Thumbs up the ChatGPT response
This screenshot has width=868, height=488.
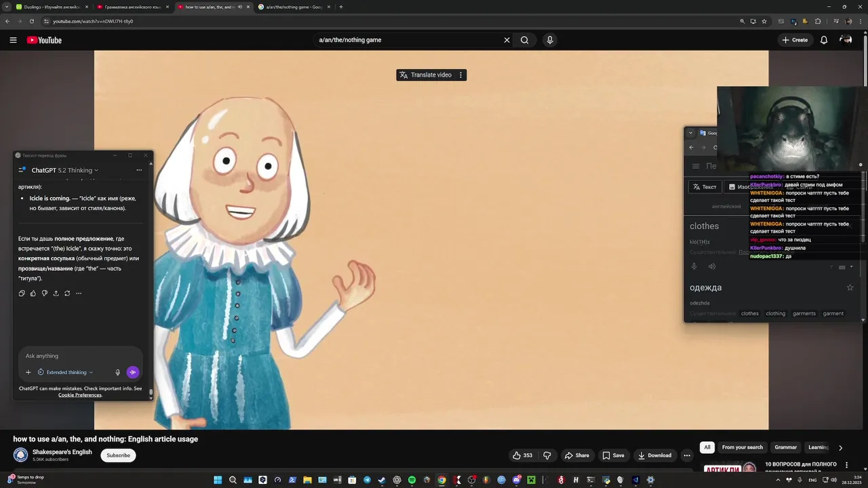33,293
